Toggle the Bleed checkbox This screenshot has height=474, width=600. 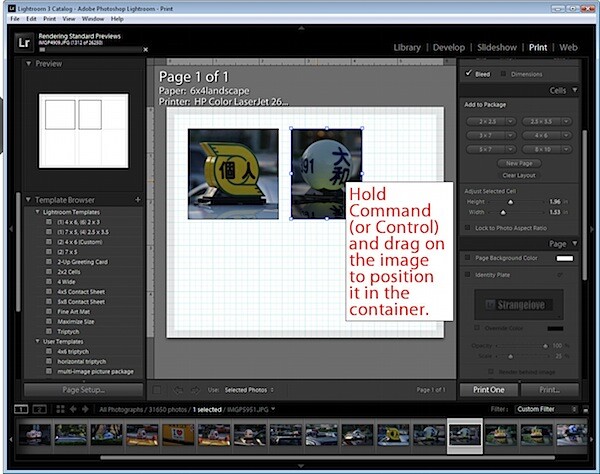pyautogui.click(x=468, y=73)
